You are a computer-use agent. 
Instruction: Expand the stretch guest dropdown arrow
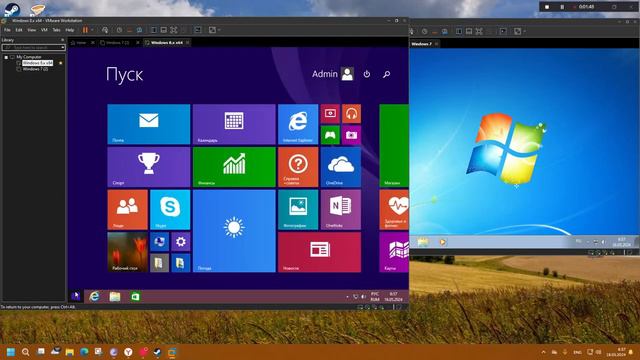[x=219, y=30]
